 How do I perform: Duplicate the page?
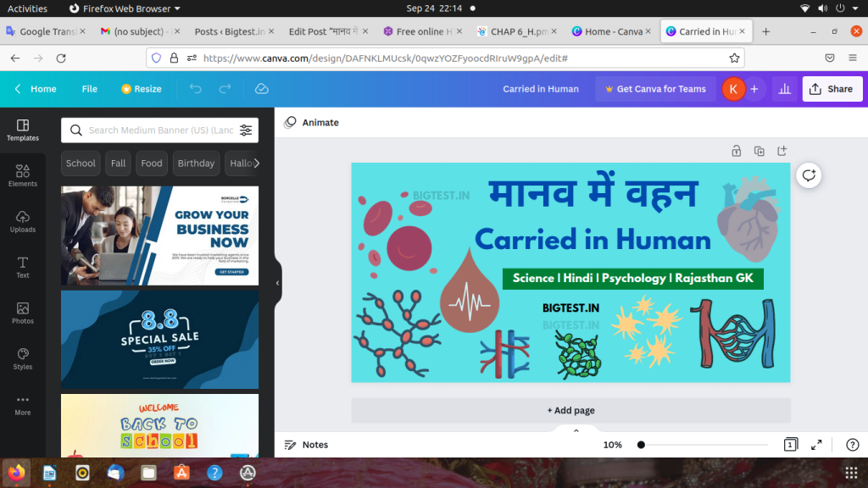pyautogui.click(x=759, y=151)
